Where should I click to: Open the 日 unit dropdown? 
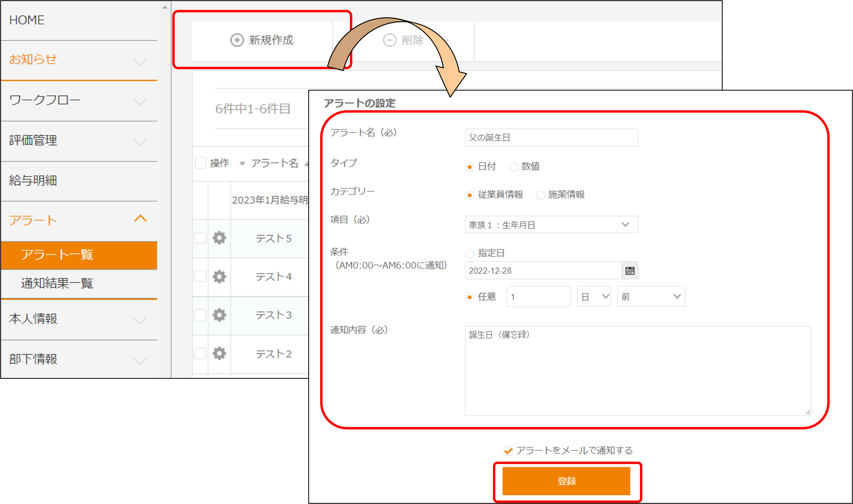pos(594,296)
